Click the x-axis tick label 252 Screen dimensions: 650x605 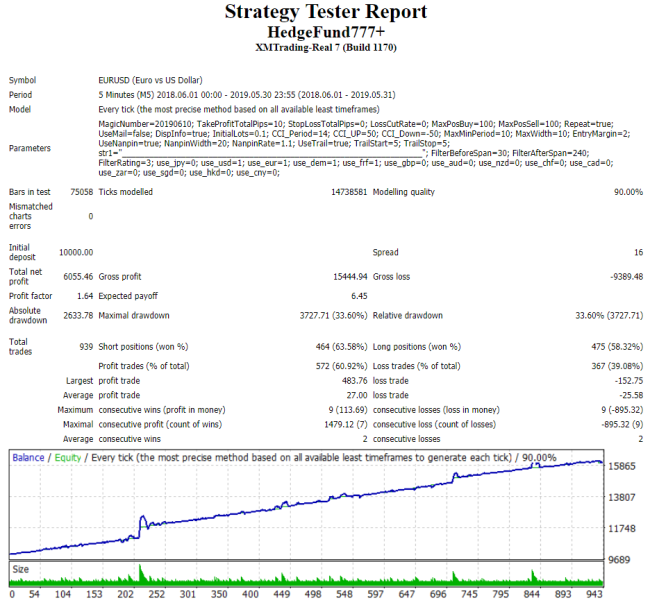(x=157, y=594)
